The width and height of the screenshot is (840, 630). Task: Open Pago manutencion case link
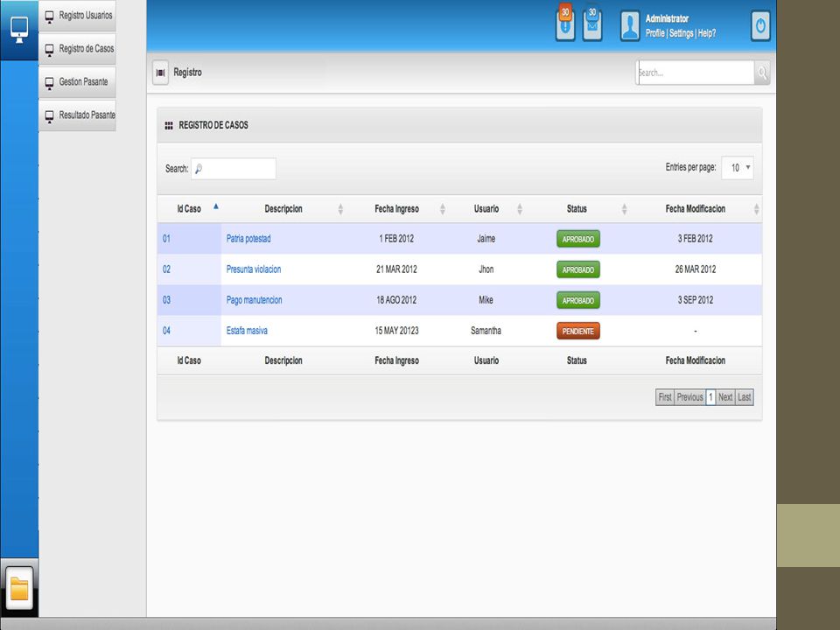[254, 300]
